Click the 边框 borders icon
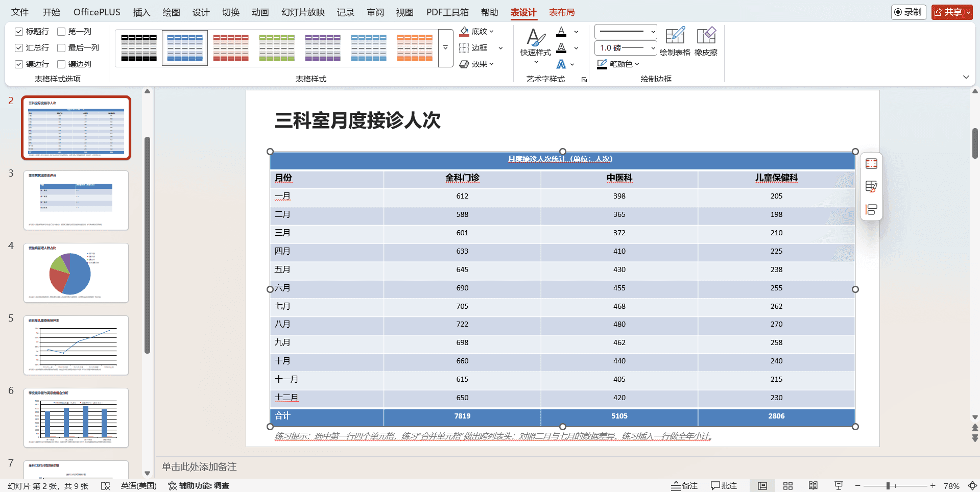Screen dimensions: 980x492 click(x=464, y=47)
